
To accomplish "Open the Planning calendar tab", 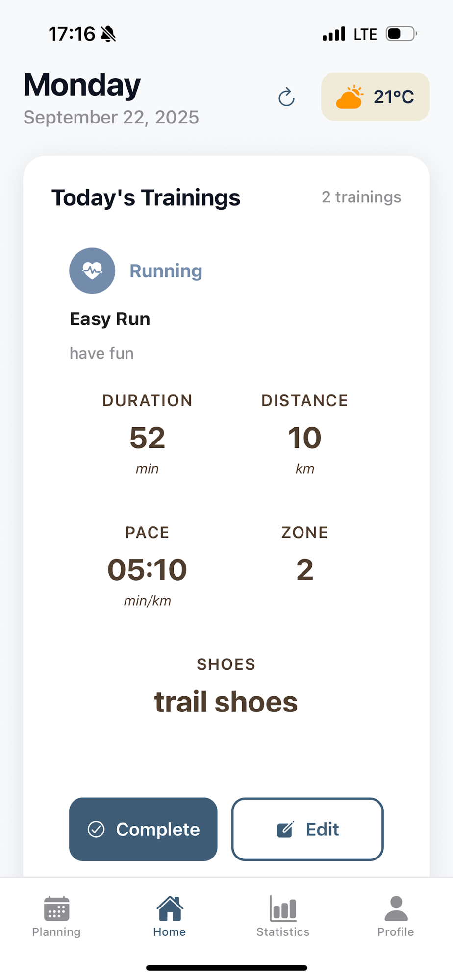I will tap(56, 916).
